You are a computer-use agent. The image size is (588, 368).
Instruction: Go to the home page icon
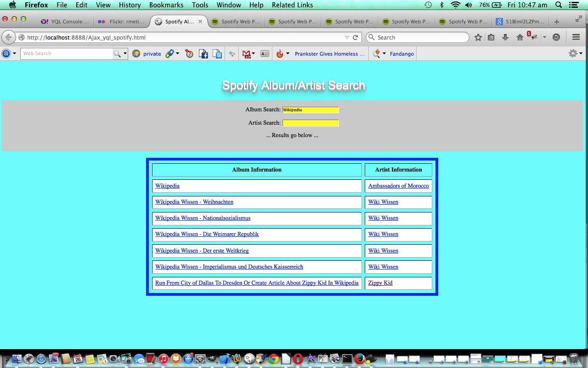click(x=520, y=37)
